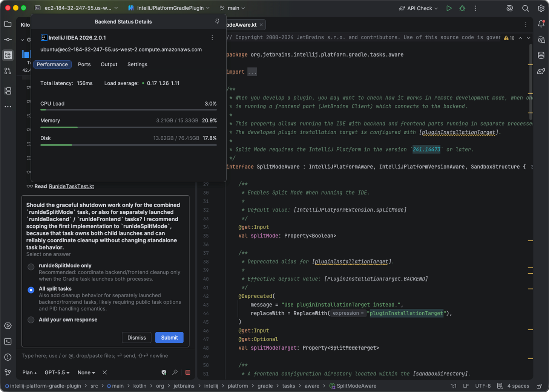This screenshot has height=392, width=549.
Task: Open the Commit tool window
Action: click(x=8, y=40)
